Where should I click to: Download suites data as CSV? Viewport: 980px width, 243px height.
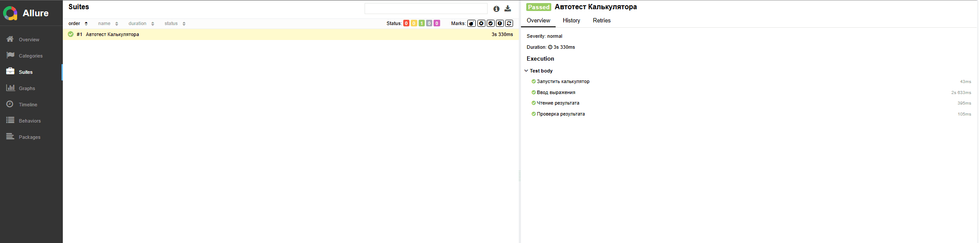coord(508,9)
